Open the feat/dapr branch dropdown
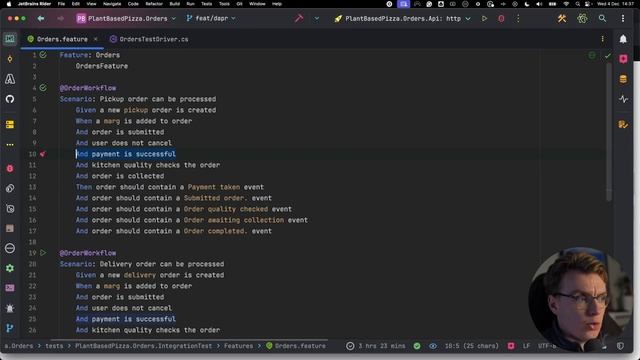Image resolution: width=640 pixels, height=360 pixels. (211, 18)
